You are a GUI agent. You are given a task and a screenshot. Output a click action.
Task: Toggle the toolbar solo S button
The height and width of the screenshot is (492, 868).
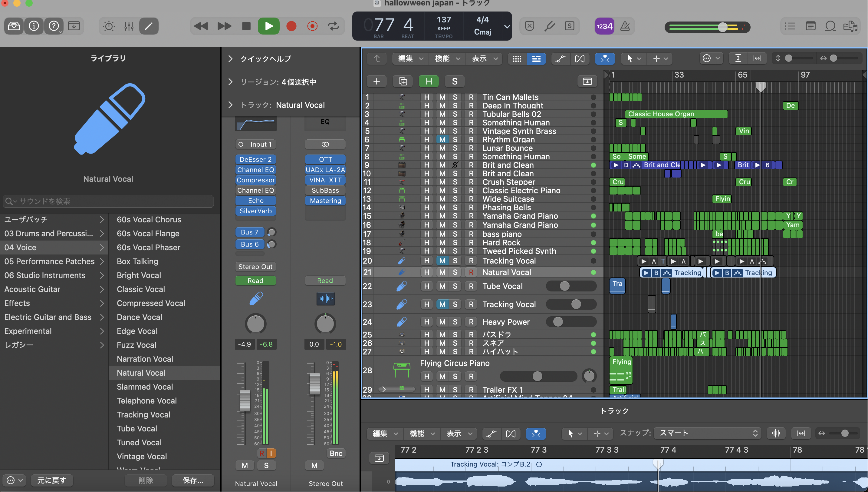point(569,26)
